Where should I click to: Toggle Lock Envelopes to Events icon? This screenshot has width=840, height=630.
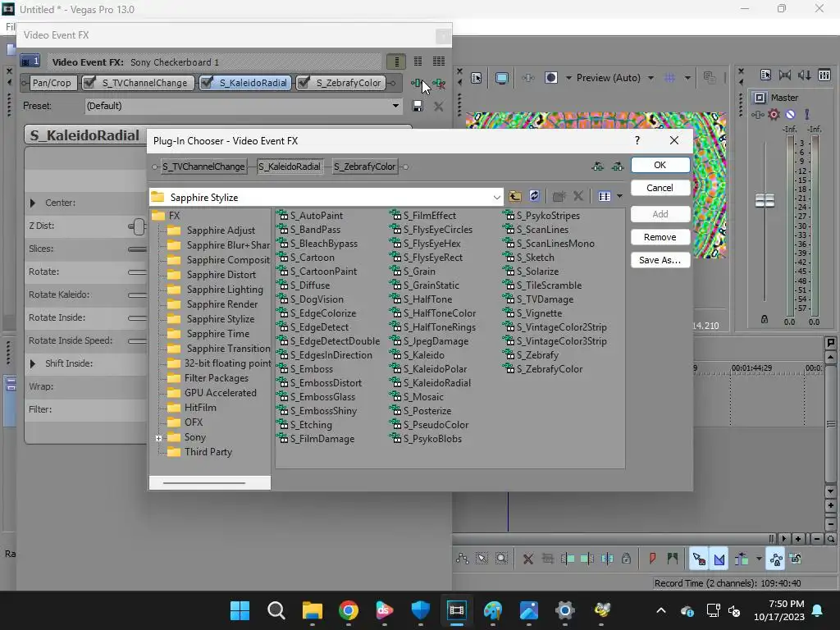[776, 559]
